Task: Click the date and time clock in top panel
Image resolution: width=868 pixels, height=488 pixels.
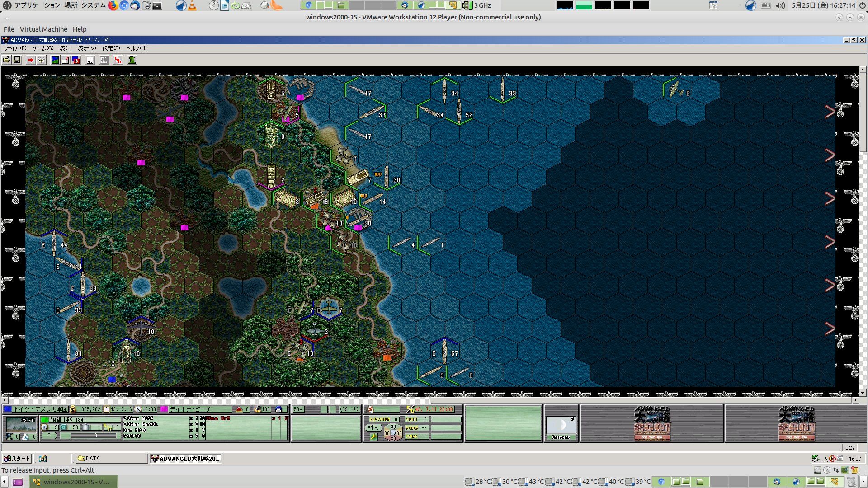Action: (x=823, y=5)
